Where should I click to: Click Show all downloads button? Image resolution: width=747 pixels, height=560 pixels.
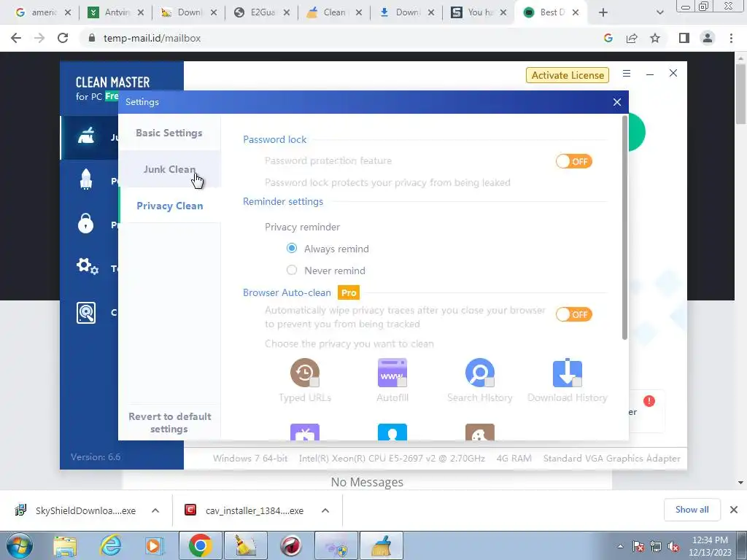coord(692,510)
